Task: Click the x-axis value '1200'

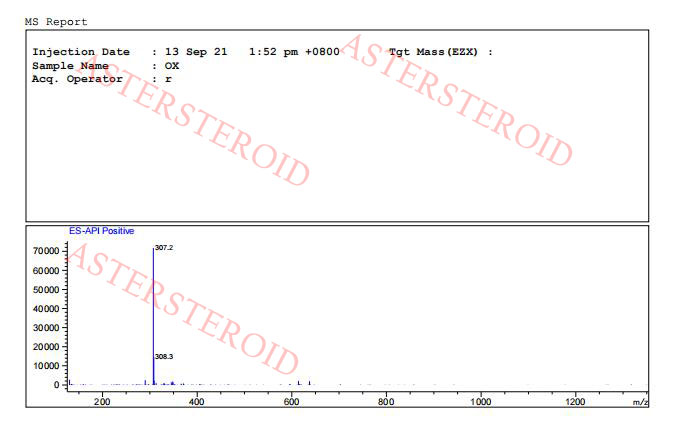Action: (x=575, y=402)
